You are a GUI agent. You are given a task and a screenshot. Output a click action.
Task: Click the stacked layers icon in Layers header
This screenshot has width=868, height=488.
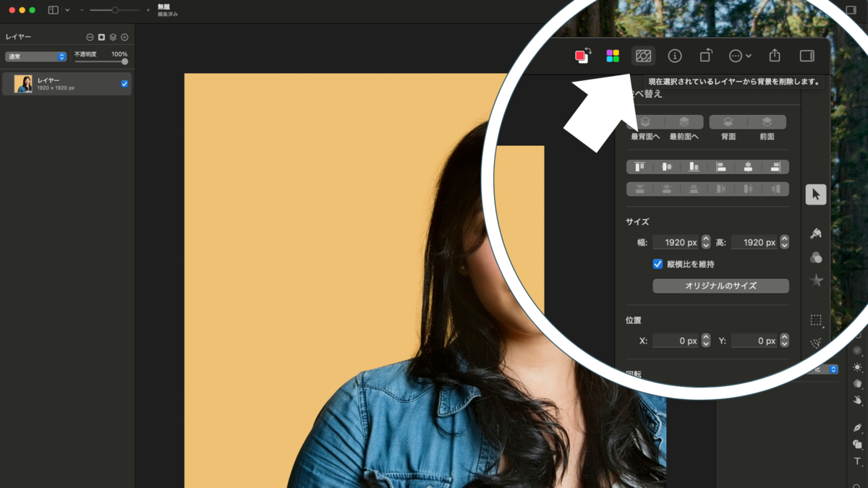click(x=113, y=37)
